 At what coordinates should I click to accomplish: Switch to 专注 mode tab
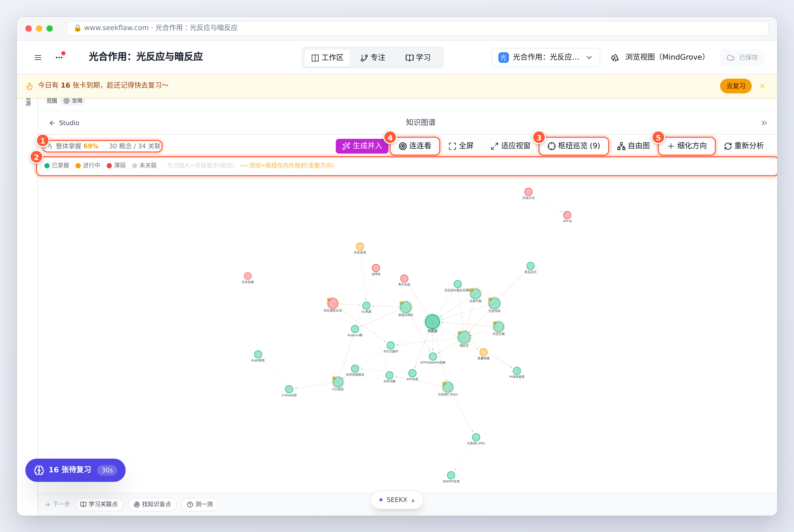(373, 58)
